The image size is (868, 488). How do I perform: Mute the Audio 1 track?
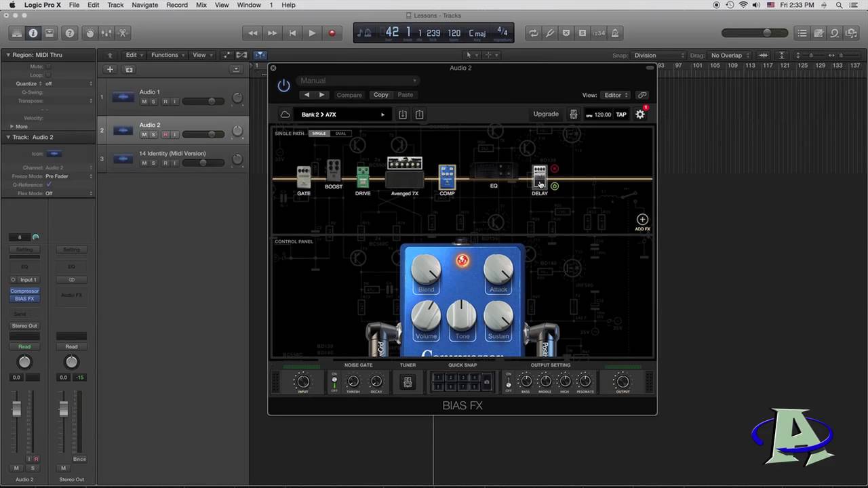144,102
